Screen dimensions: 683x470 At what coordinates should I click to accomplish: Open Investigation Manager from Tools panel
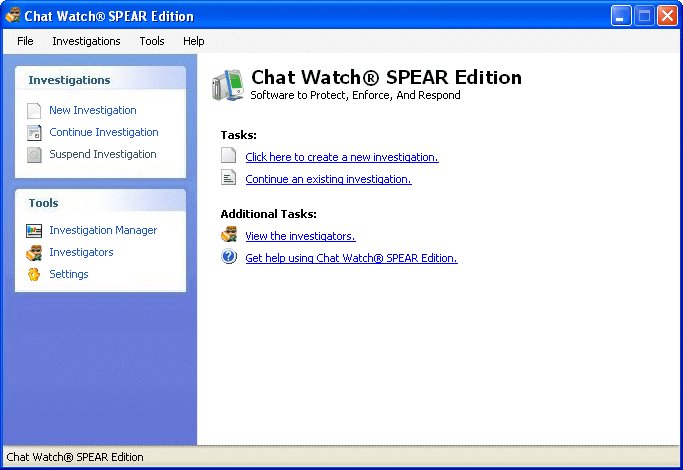(103, 230)
